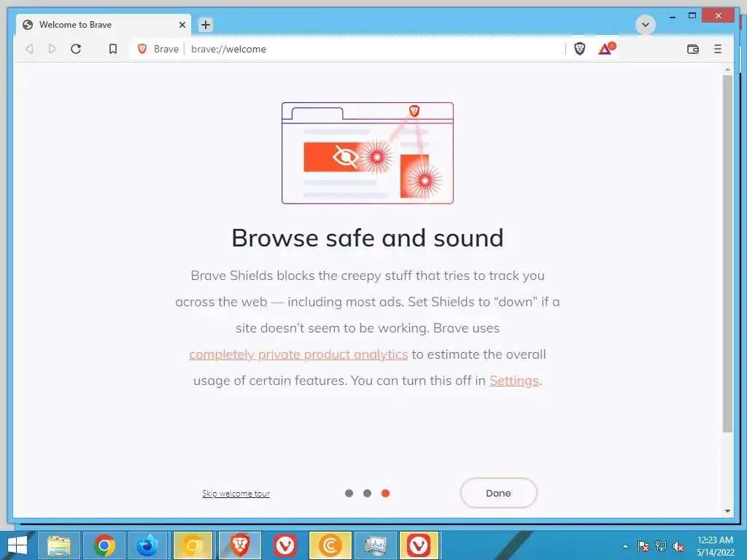Go forward using the forward arrow
The height and width of the screenshot is (560, 747).
pos(53,49)
